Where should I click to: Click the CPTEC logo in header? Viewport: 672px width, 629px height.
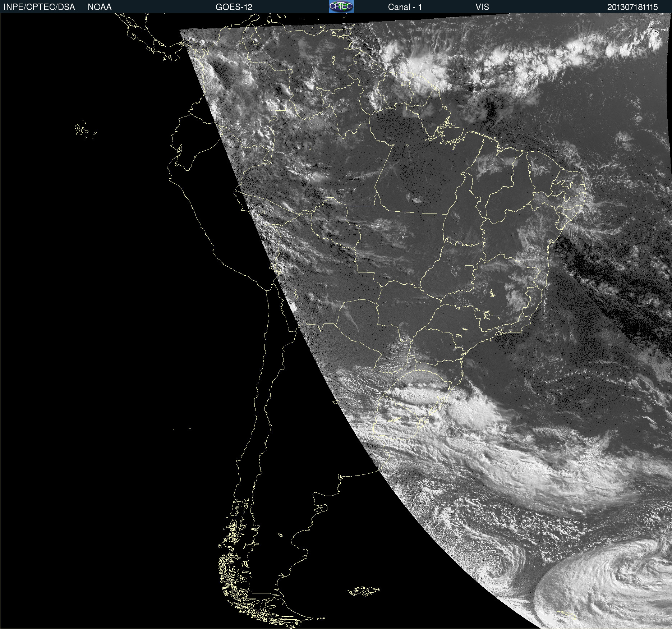click(x=341, y=6)
